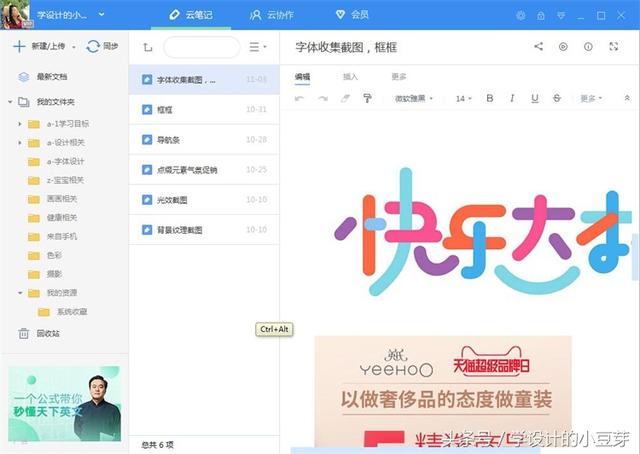The image size is (640, 454).
Task: Click the format painter icon
Action: pyautogui.click(x=367, y=98)
